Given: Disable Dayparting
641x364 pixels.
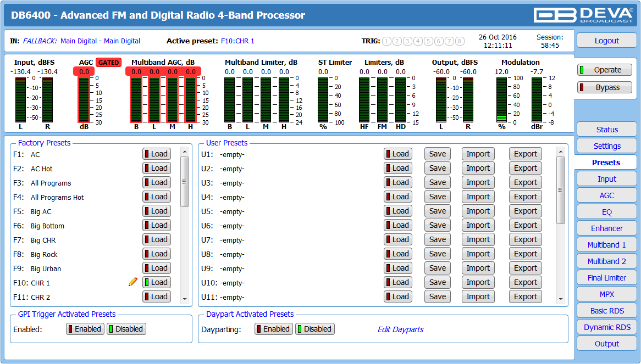Looking at the screenshot, I should 315,329.
